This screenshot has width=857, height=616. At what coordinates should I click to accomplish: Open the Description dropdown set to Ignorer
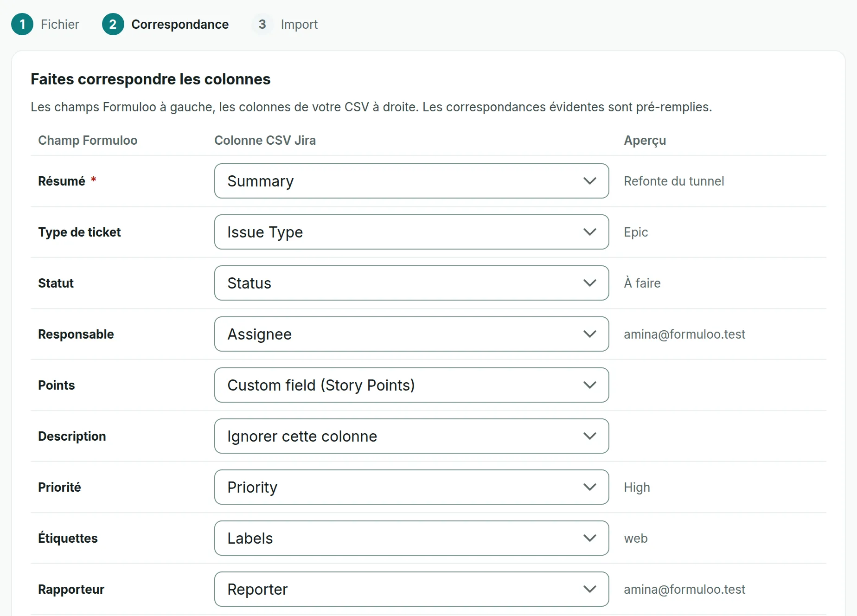(411, 436)
